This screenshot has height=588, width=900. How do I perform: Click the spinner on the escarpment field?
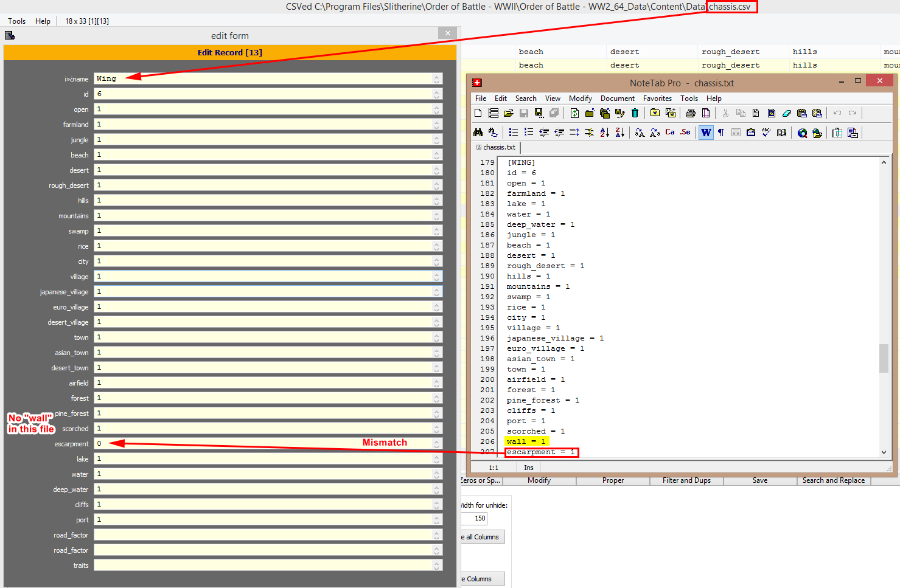[437, 443]
